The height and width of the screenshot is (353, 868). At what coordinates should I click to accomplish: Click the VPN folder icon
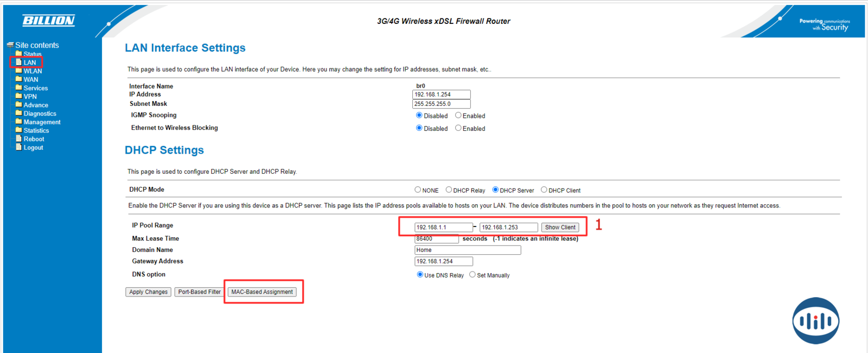point(18,96)
